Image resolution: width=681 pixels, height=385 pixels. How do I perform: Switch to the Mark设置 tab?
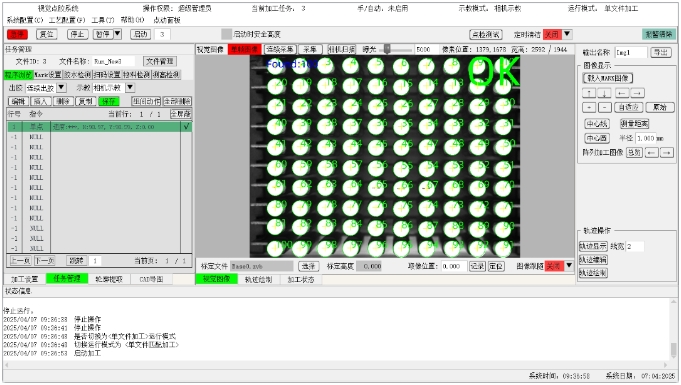[x=48, y=75]
